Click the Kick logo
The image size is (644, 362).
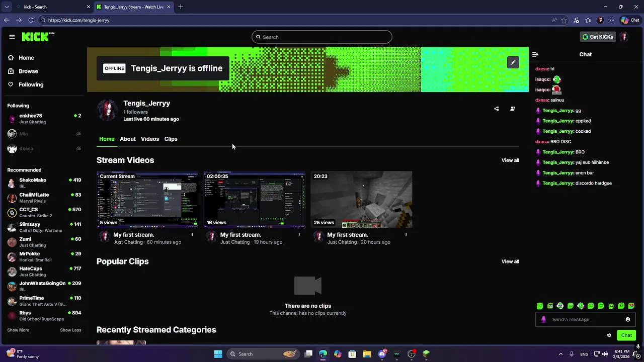[x=38, y=37]
